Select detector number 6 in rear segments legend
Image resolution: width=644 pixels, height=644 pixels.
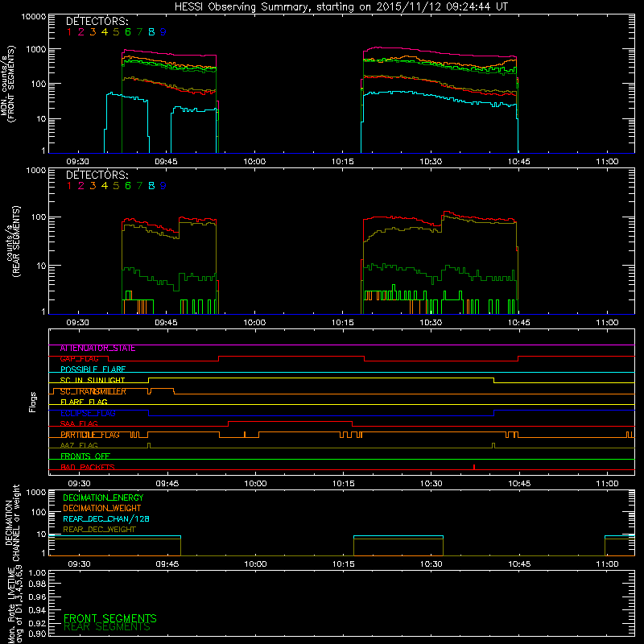(128, 186)
